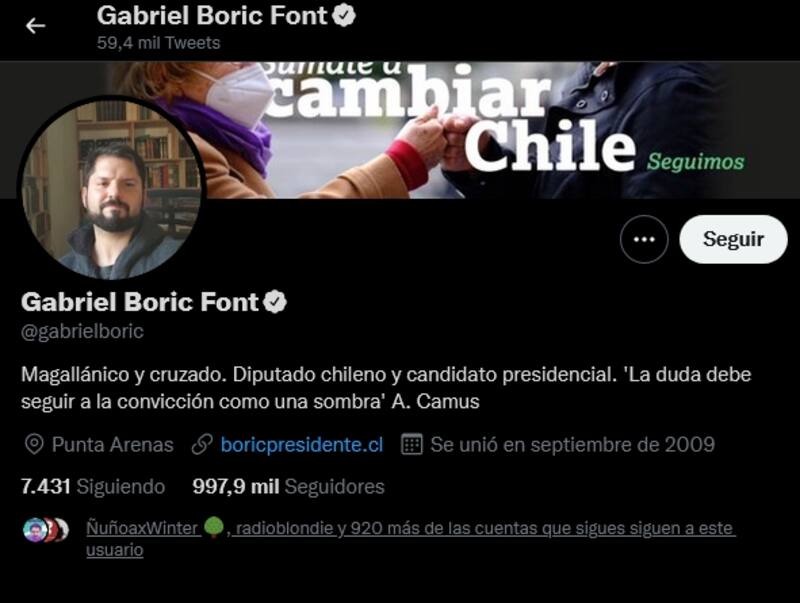Viewport: 800px width, 603px height.
Task: Click the Gabriel Boric Font header title
Action: coord(212,15)
